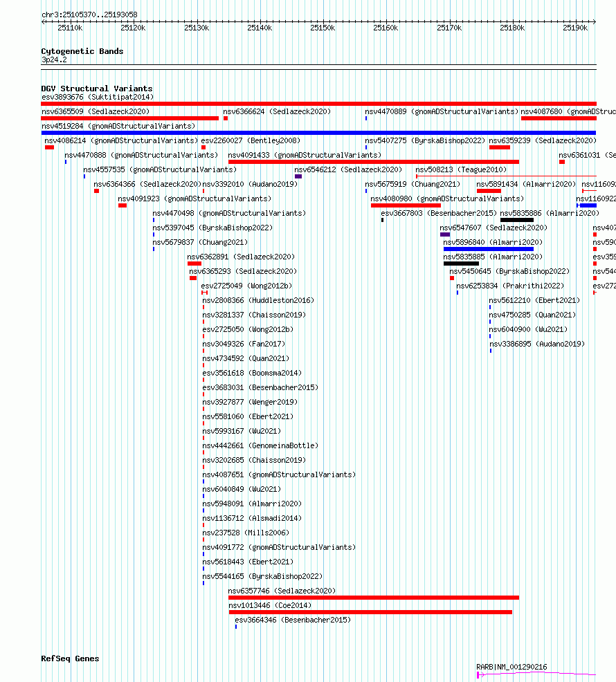Select nsv6362891 (Sedlazeck2020) label
616x682 pixels.
pos(241,257)
